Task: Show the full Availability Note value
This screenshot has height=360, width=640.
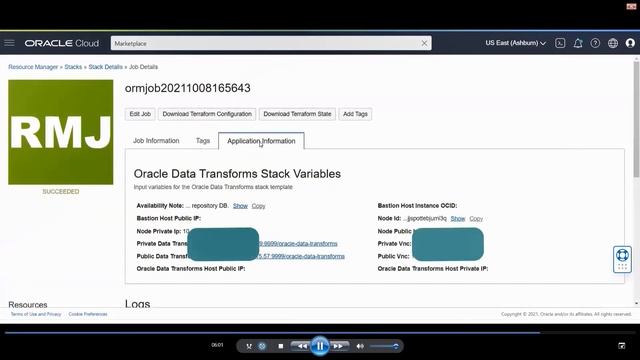Action: [240, 206]
